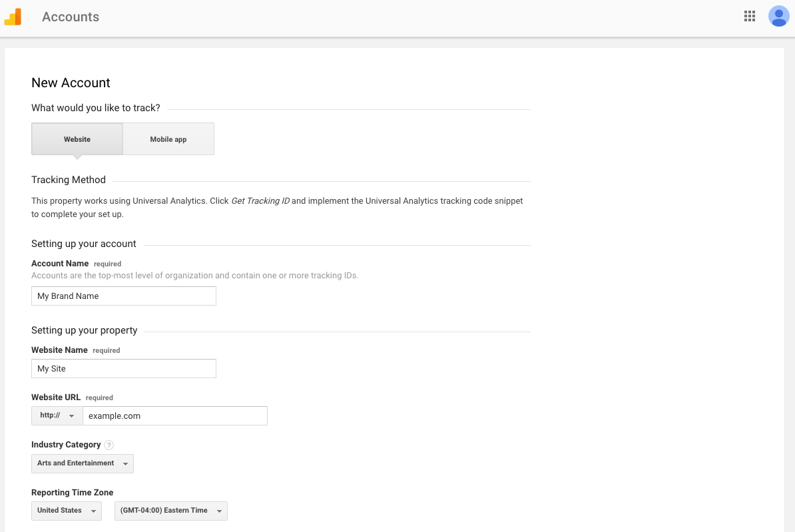Viewport: 795px width, 532px height.
Task: Open the Eastern Time zone dropdown
Action: (171, 511)
